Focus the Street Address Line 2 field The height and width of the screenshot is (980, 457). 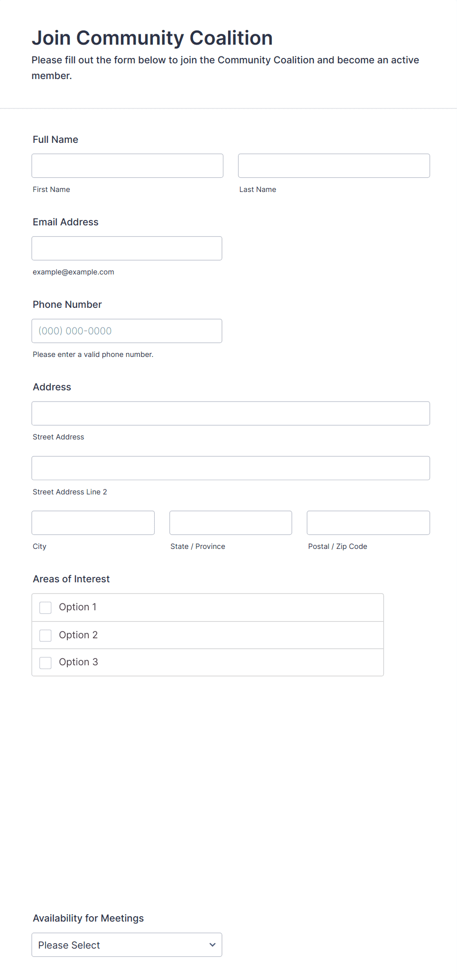point(230,468)
